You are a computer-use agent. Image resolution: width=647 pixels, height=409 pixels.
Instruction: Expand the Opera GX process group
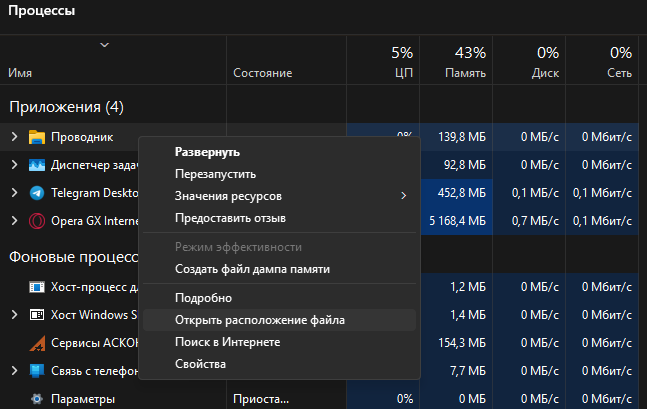[14, 221]
